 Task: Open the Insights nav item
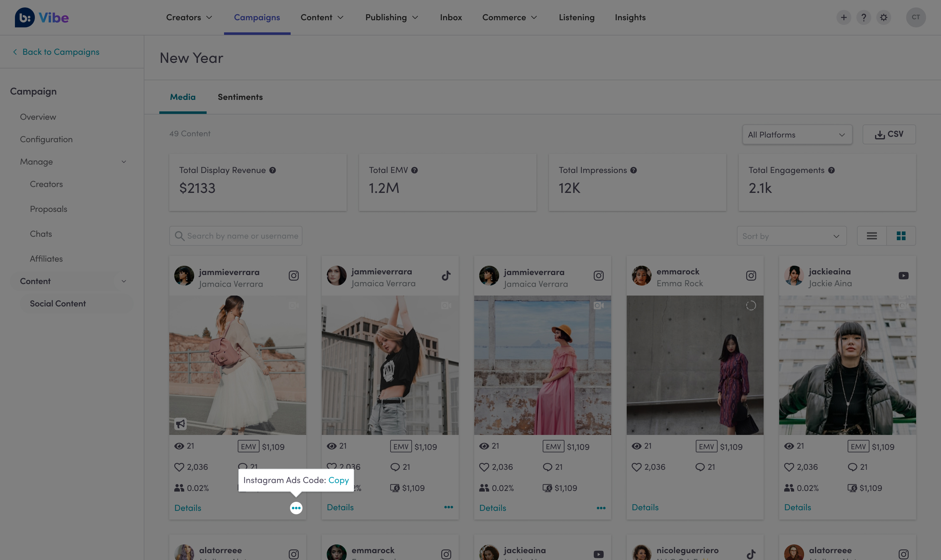(x=630, y=17)
